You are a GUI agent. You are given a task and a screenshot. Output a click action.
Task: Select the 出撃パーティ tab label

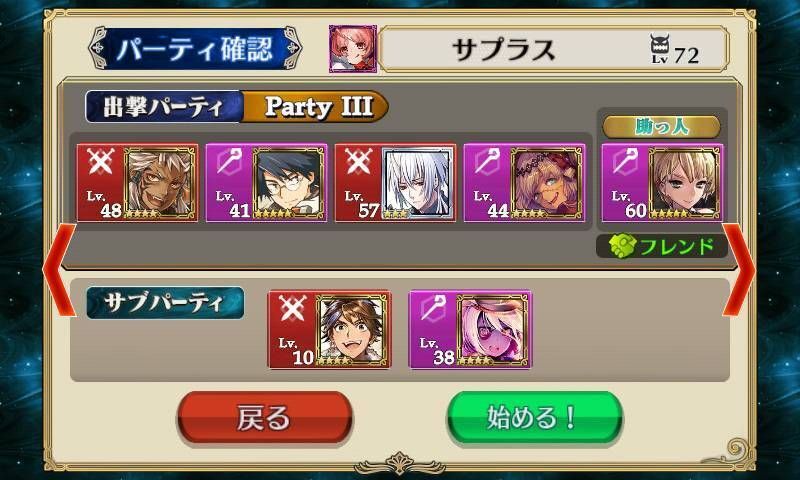point(164,107)
